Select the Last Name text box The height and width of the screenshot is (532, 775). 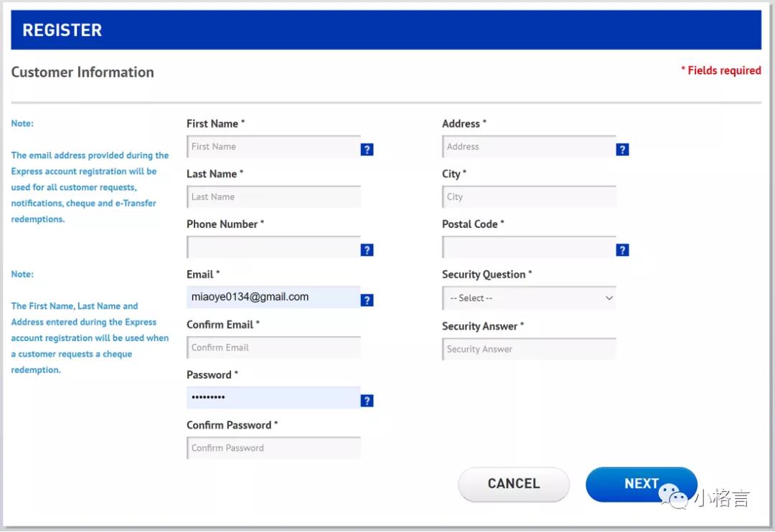(273, 197)
